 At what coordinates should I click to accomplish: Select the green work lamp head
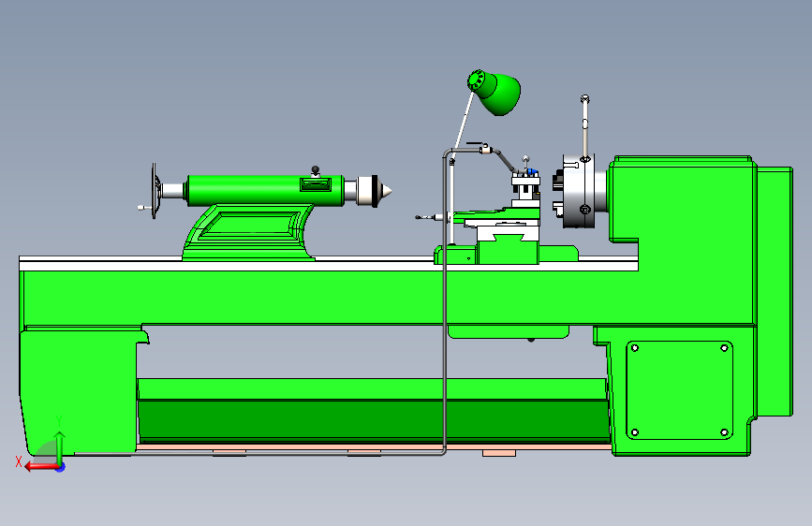[495, 92]
